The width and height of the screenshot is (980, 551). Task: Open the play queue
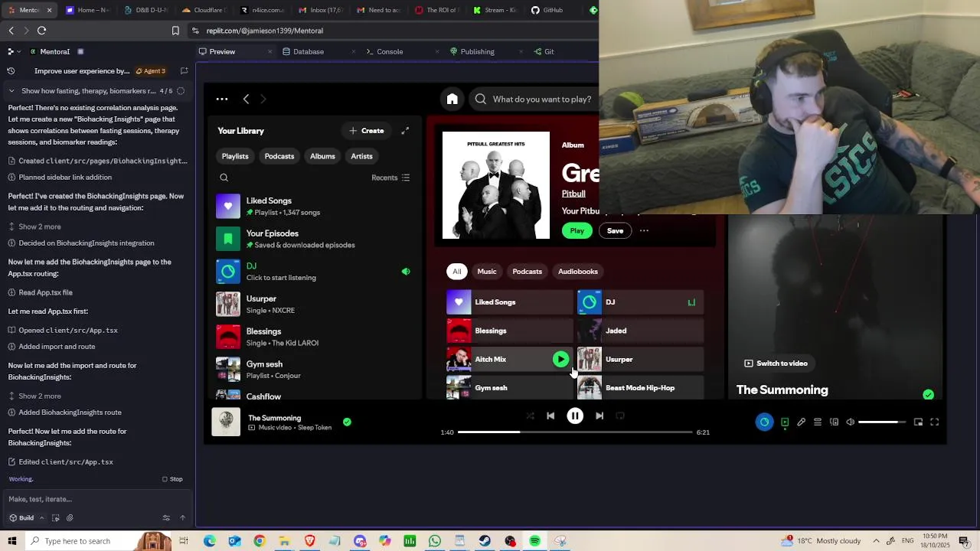click(818, 422)
